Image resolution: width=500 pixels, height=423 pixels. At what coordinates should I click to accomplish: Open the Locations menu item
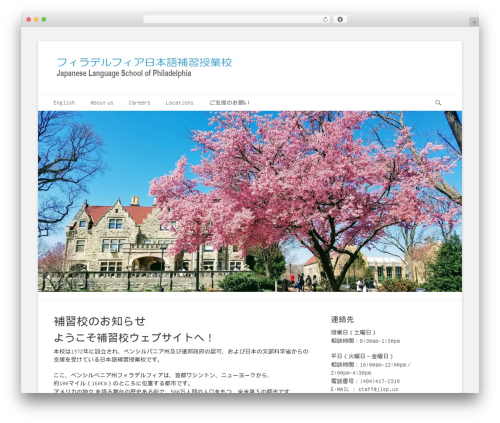[x=179, y=103]
